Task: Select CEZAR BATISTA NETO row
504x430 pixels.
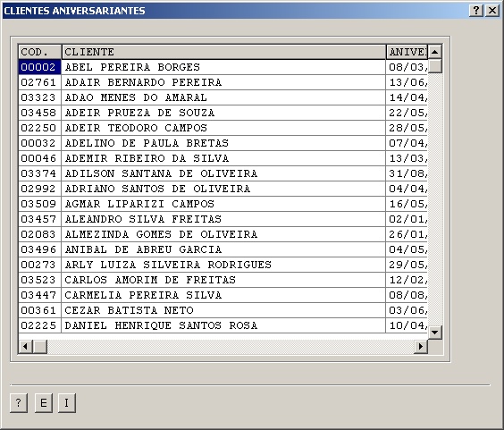Action: (x=223, y=310)
